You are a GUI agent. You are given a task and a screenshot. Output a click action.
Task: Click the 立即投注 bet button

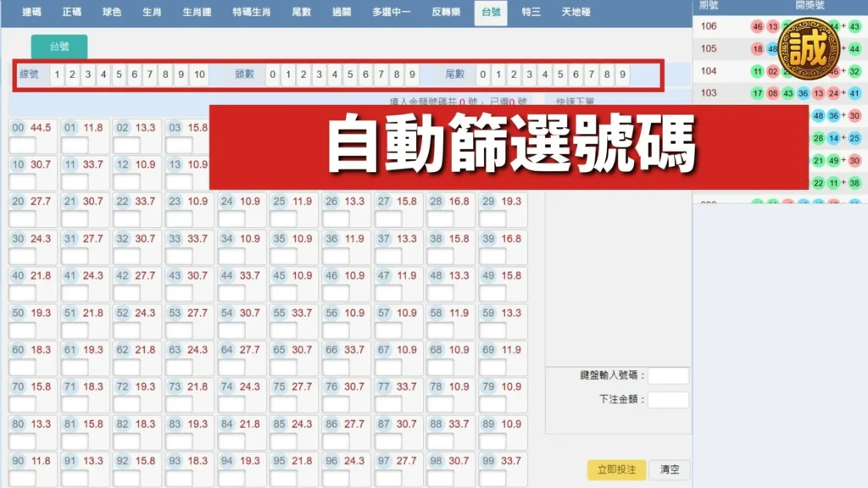tap(616, 469)
